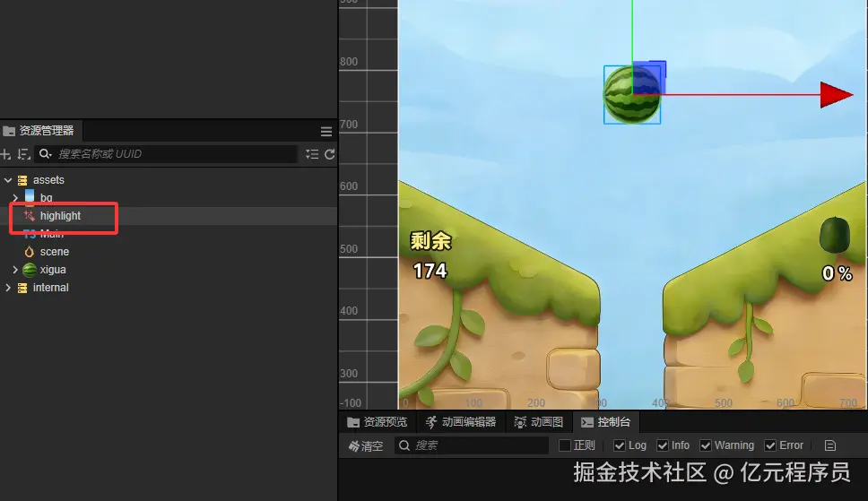The image size is (868, 501).
Task: Uncheck the Warning filter checkbox
Action: (x=705, y=445)
